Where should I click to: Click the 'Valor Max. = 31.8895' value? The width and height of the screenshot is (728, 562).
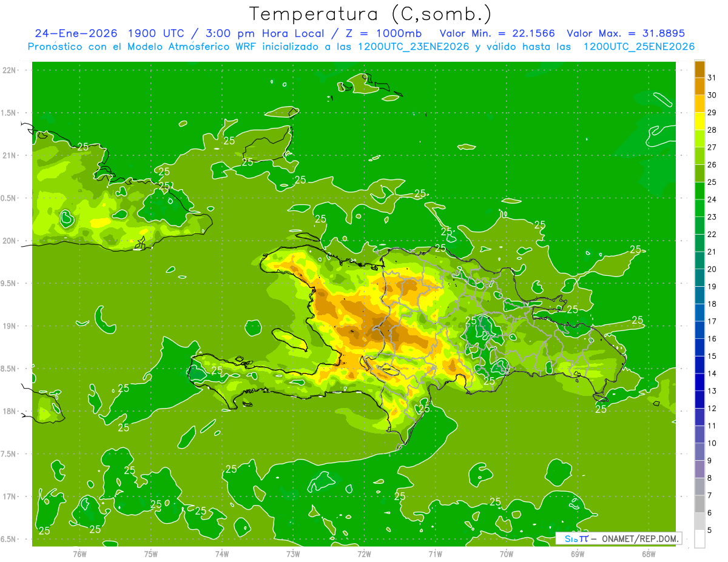625,33
